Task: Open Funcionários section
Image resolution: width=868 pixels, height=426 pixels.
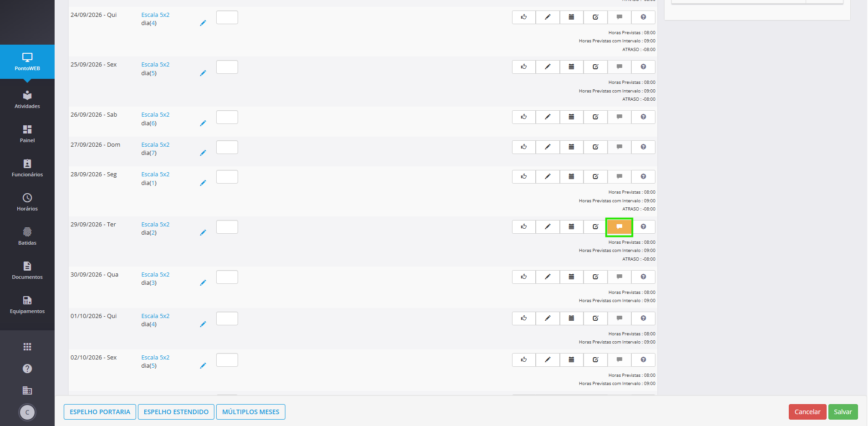Action: (27, 168)
